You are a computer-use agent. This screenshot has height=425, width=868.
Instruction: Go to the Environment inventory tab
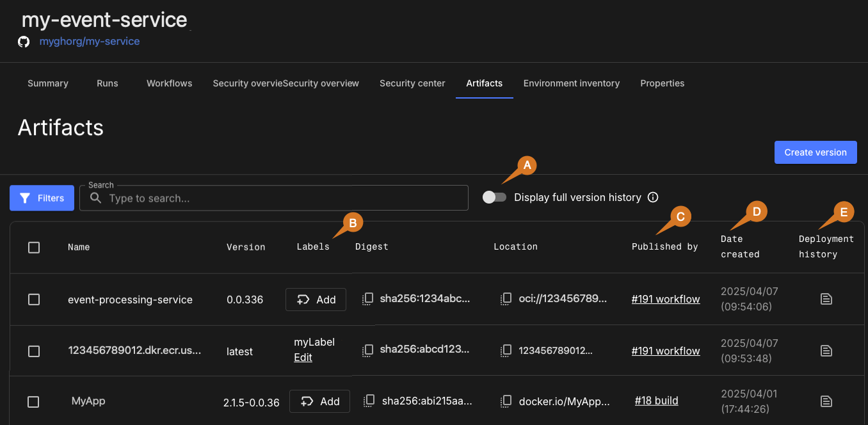pyautogui.click(x=571, y=83)
